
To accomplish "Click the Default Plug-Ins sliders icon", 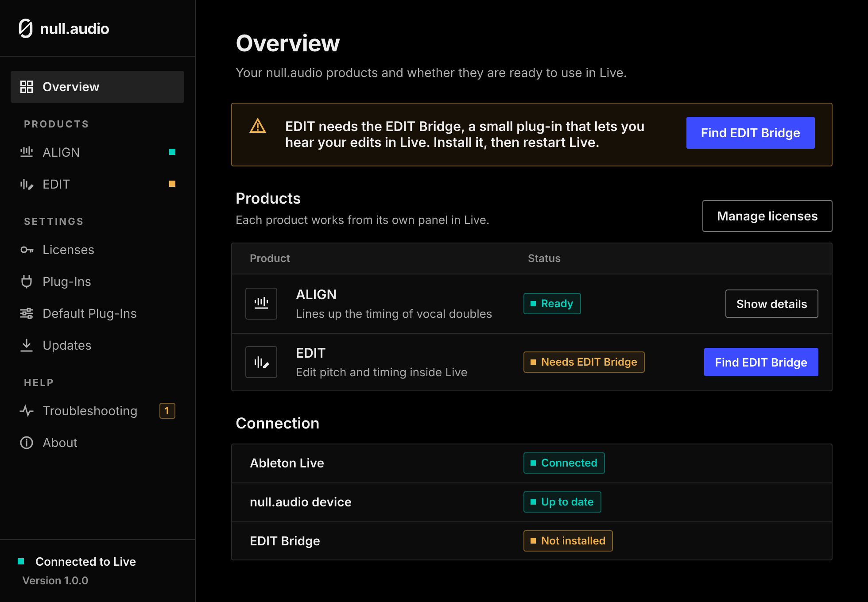I will (x=27, y=313).
